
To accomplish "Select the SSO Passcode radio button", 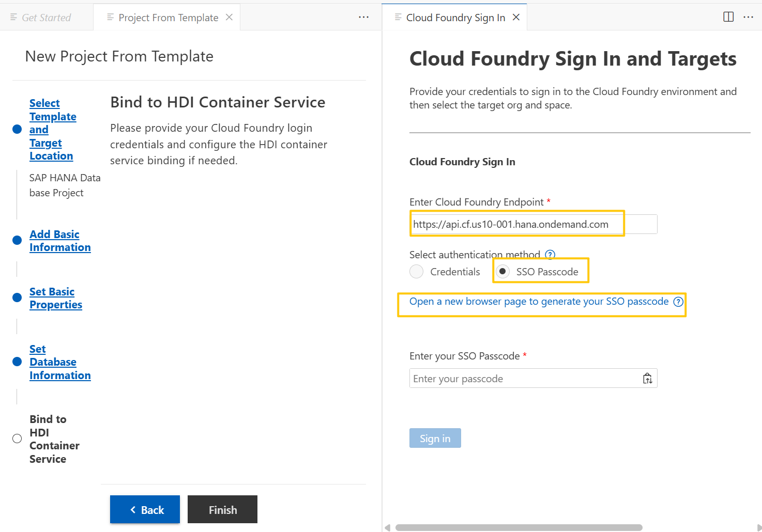I will (502, 272).
